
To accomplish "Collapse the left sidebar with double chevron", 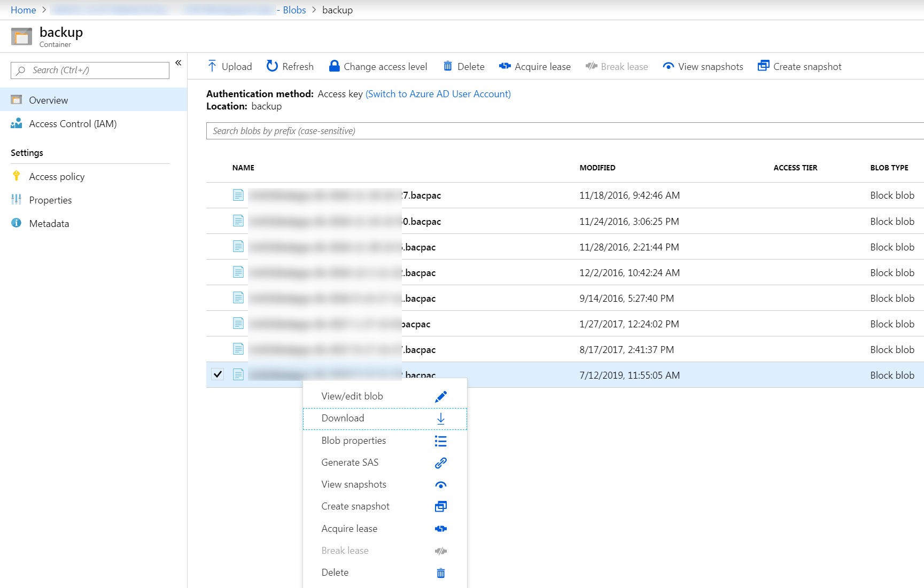I will [x=178, y=63].
